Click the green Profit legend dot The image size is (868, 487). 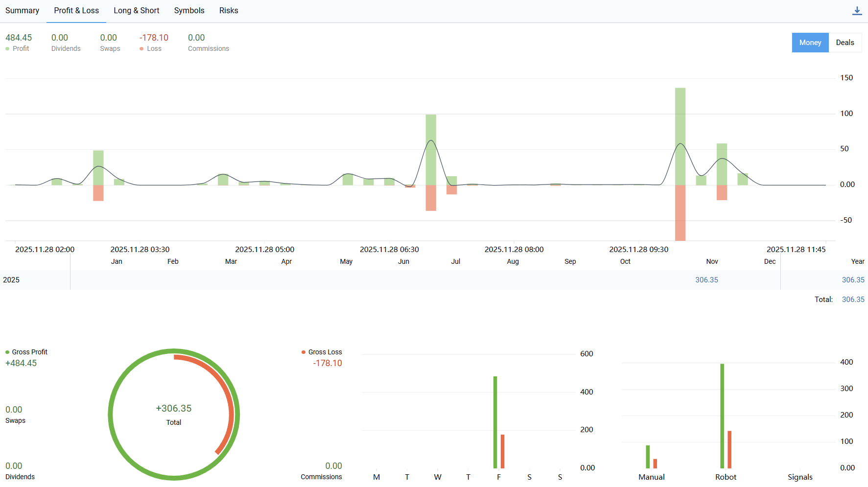[7, 49]
